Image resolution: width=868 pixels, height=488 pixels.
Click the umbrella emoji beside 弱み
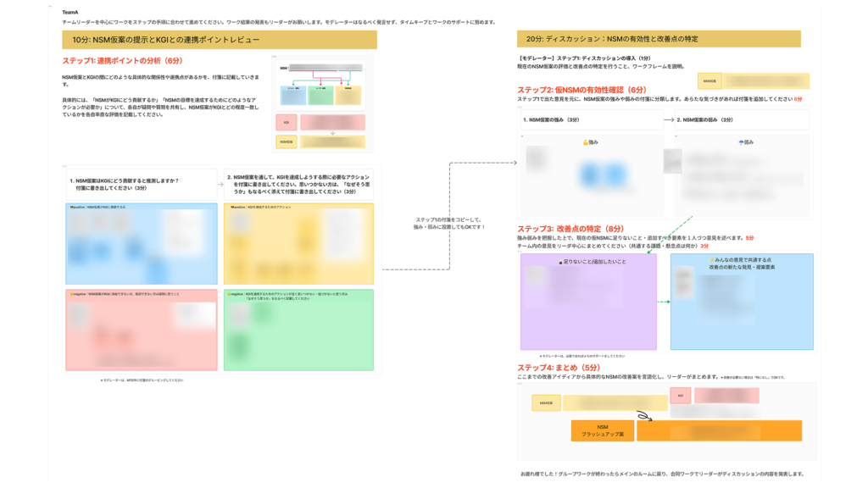point(742,142)
